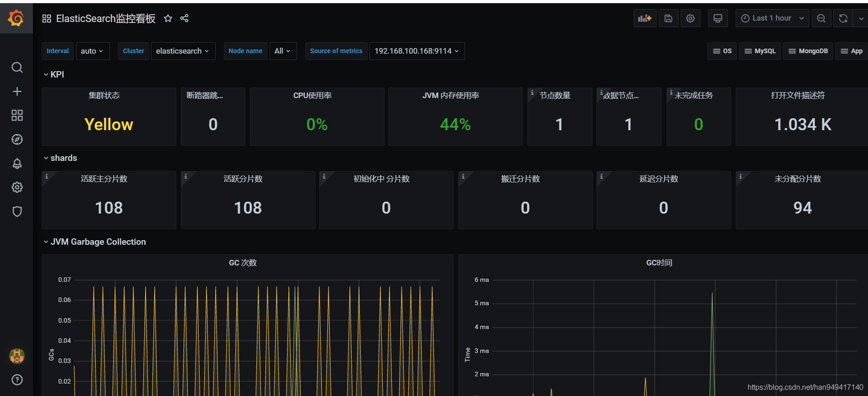Open the Node name All dropdown

click(x=283, y=51)
